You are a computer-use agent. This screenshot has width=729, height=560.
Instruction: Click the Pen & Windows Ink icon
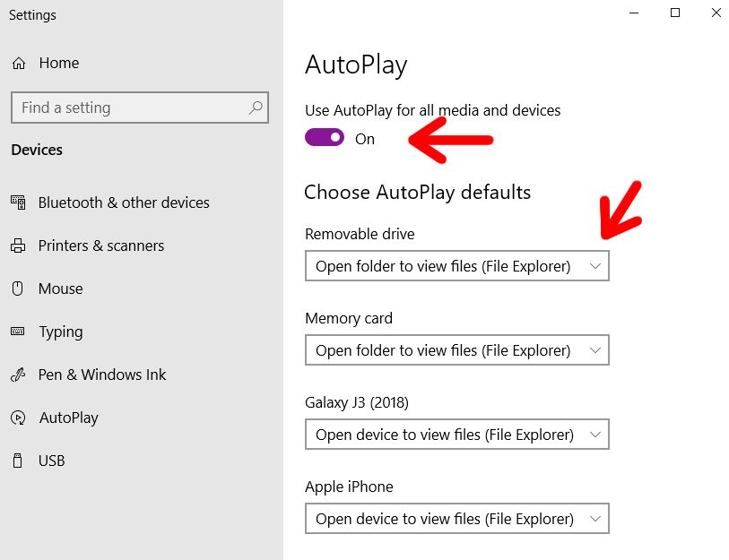[18, 375]
